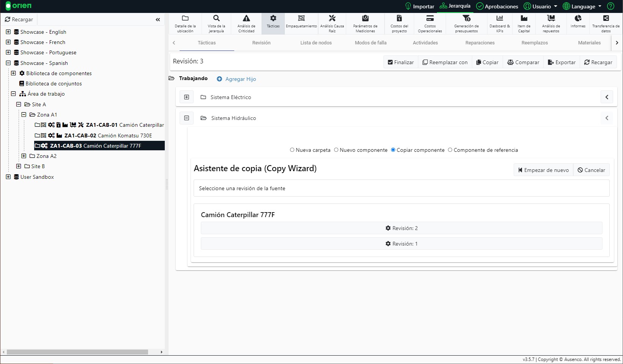Collapse the Sistema Hidráulico row

(x=187, y=118)
